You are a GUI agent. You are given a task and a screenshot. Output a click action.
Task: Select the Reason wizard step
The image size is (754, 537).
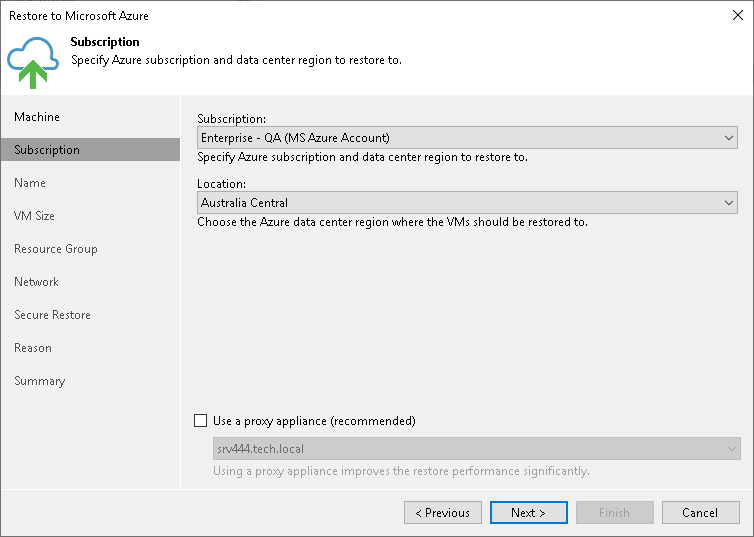click(33, 348)
